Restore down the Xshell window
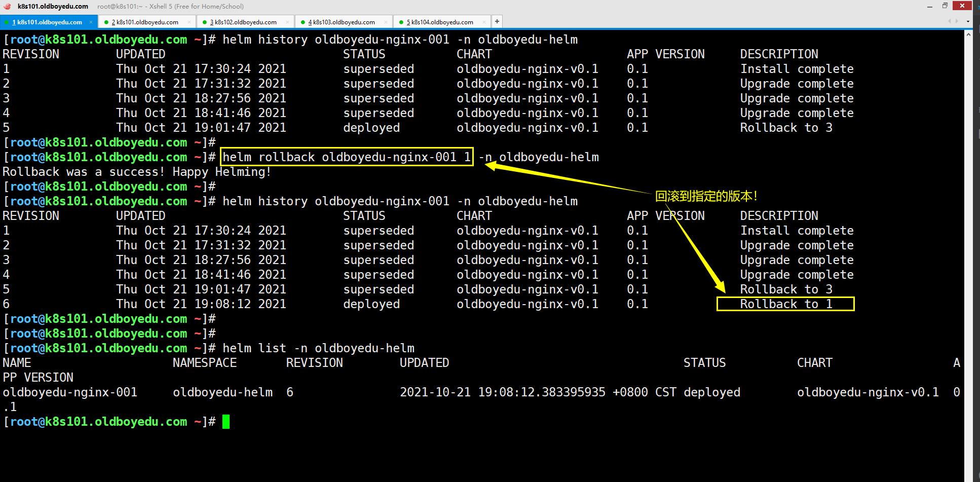The width and height of the screenshot is (980, 482). point(945,6)
